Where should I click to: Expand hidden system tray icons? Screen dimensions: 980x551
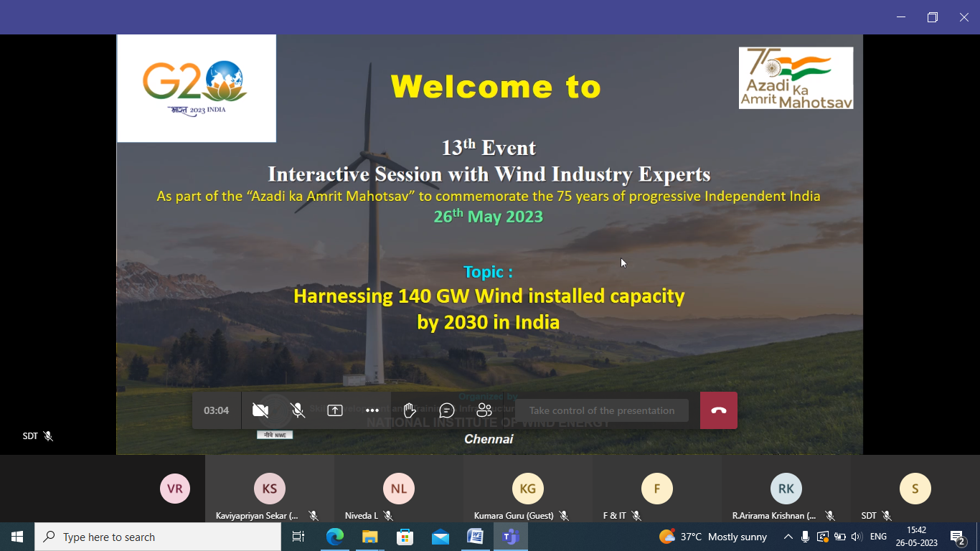(788, 537)
